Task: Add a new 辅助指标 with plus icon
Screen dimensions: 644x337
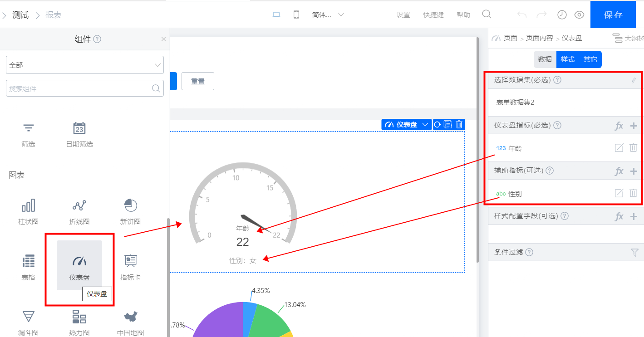Action: point(634,171)
